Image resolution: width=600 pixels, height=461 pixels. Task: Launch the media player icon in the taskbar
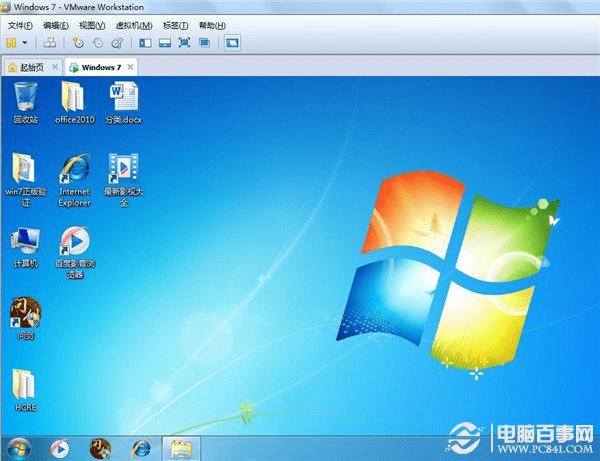click(60, 449)
